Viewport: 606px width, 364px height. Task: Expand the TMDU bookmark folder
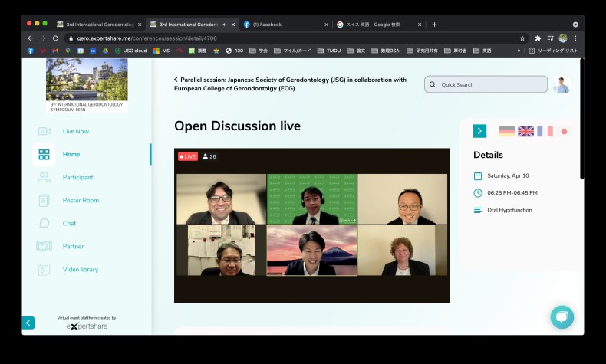pos(329,51)
